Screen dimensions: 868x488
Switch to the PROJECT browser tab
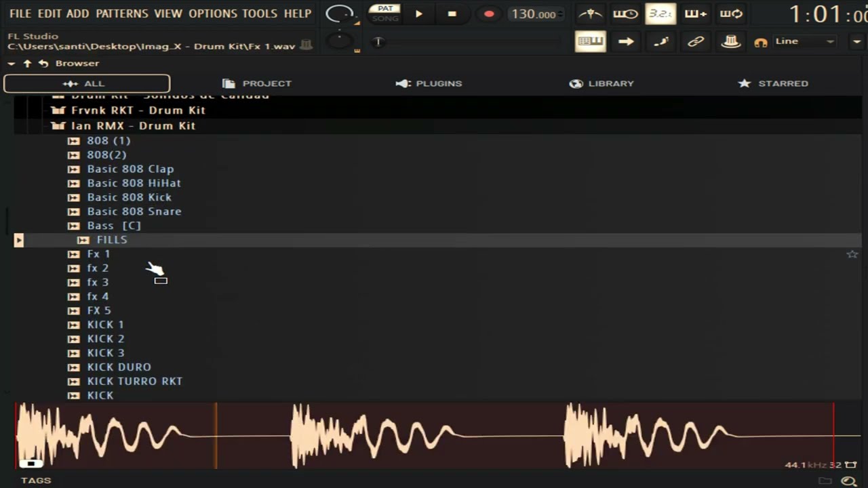(256, 83)
